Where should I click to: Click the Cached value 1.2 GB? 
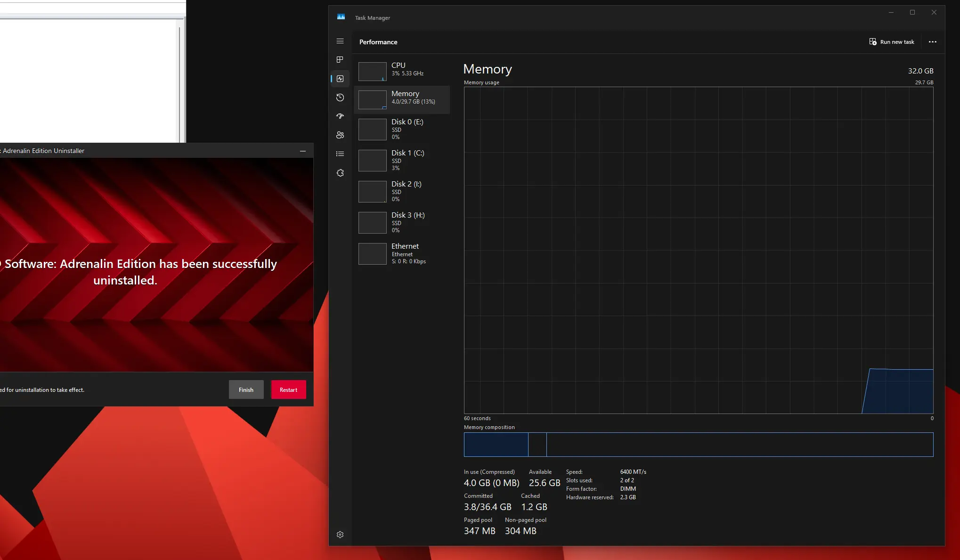[x=534, y=507]
